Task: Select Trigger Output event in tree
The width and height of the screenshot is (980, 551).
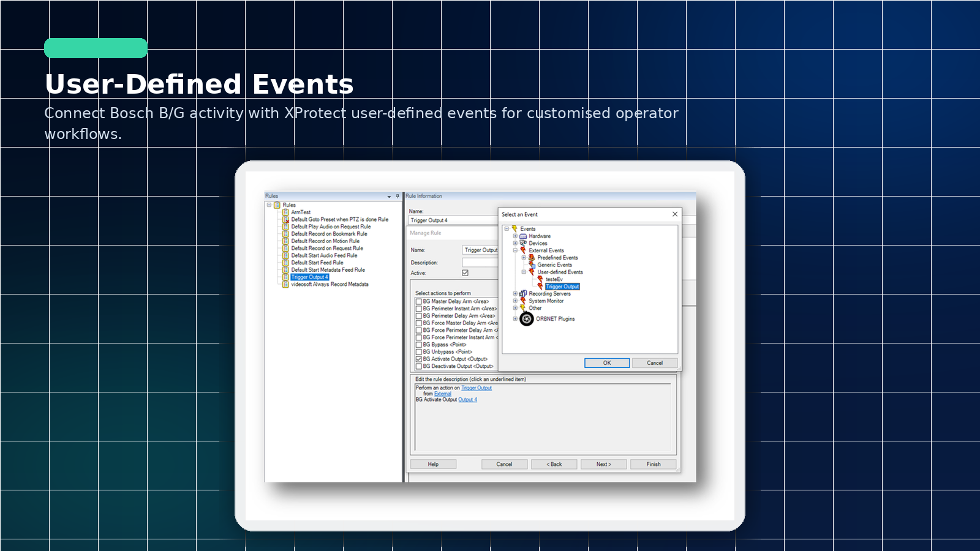Action: point(562,287)
